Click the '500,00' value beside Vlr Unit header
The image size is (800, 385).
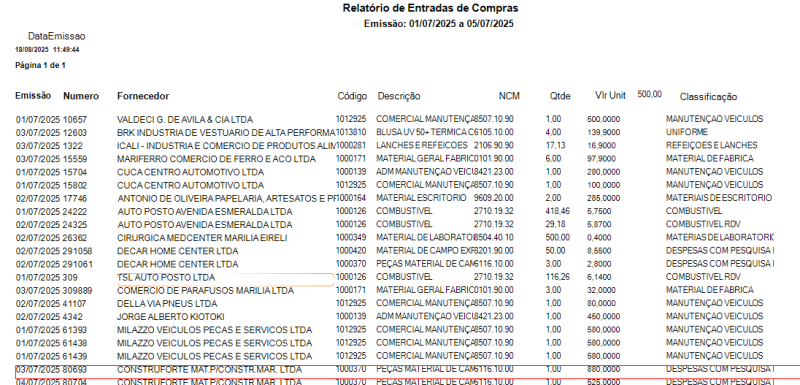click(x=649, y=94)
